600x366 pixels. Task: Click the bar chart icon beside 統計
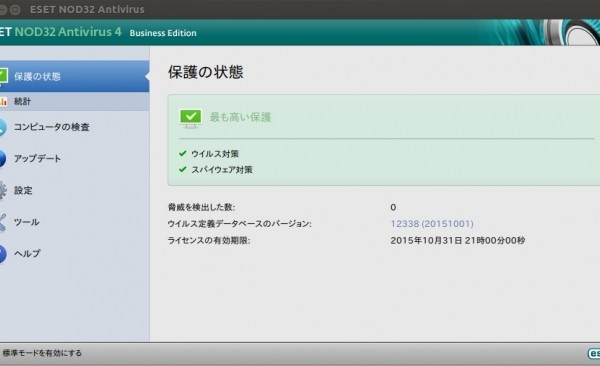[x=3, y=101]
